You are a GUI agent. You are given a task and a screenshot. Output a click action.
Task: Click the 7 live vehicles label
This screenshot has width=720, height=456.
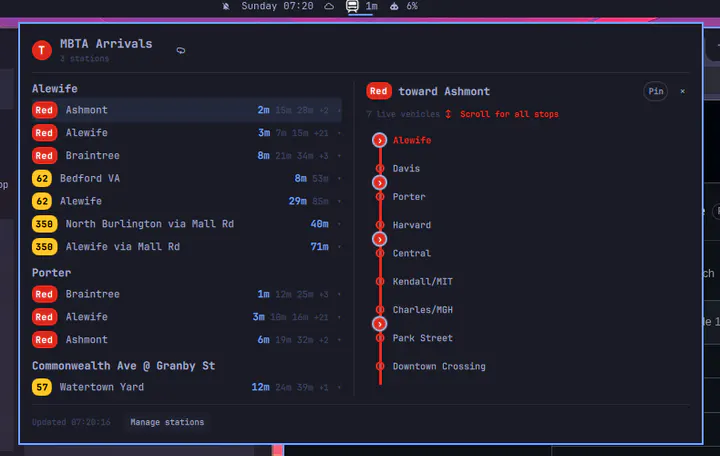(403, 114)
